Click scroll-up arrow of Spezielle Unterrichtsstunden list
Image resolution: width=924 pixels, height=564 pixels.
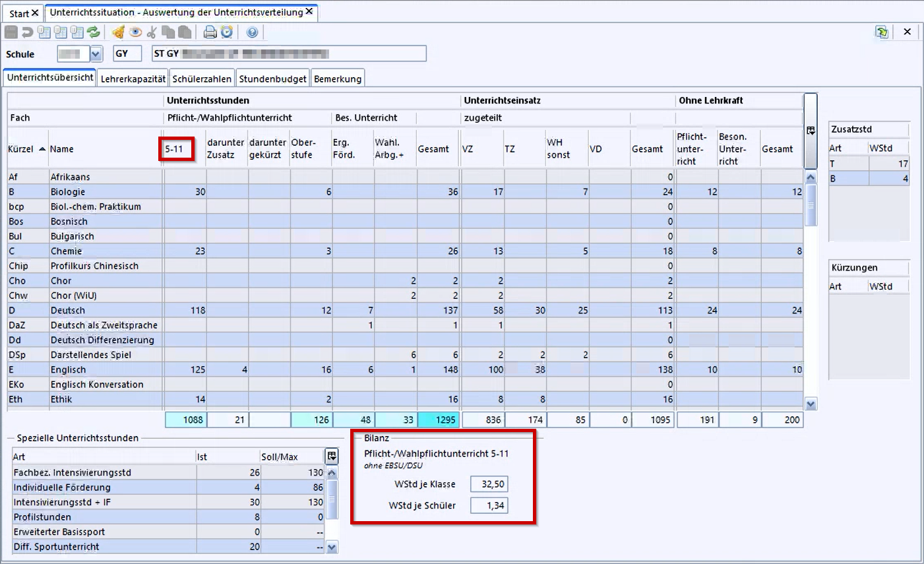click(332, 473)
